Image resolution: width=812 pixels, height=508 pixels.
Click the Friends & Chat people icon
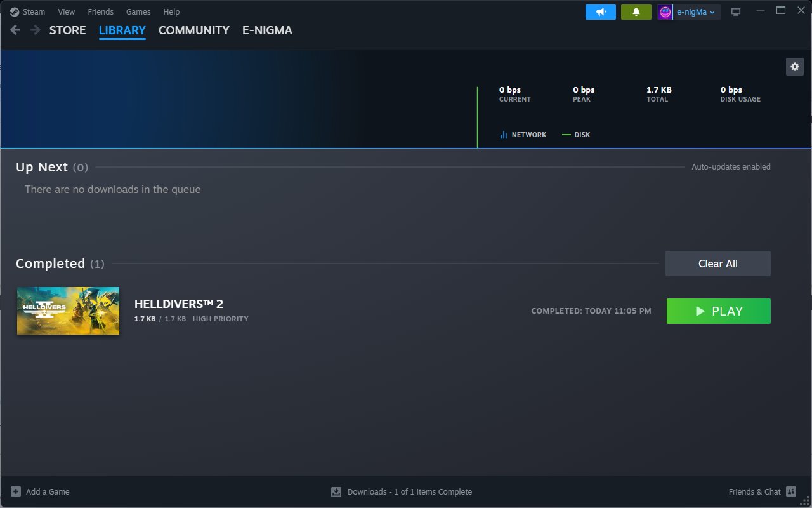[x=790, y=491]
